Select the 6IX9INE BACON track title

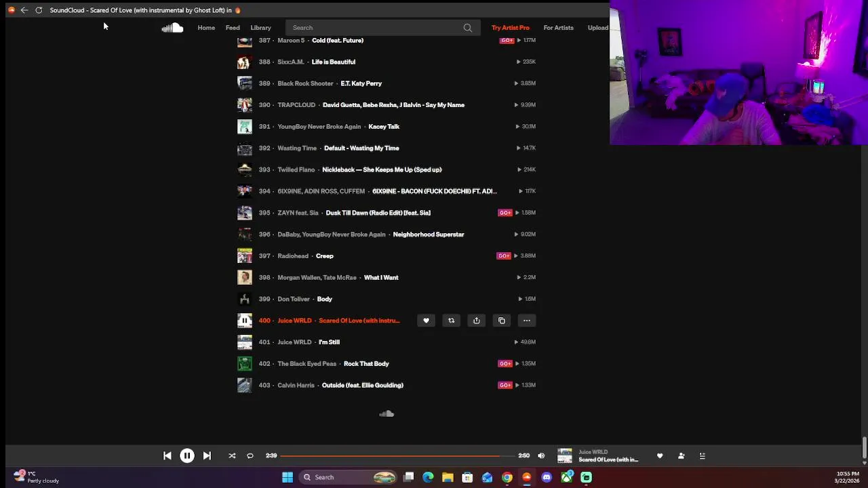435,191
